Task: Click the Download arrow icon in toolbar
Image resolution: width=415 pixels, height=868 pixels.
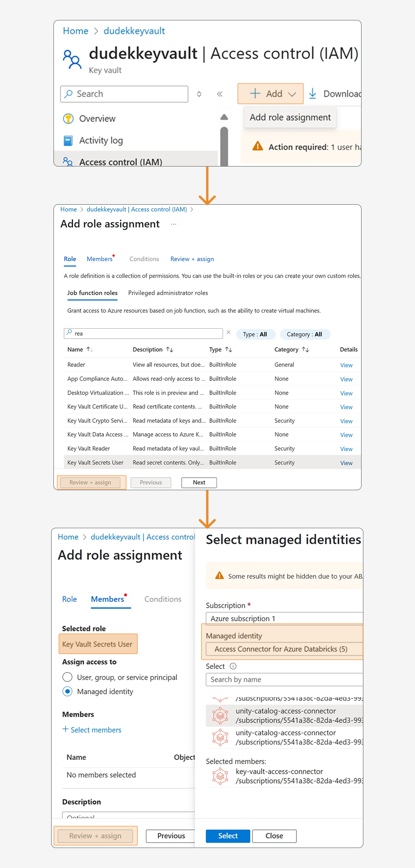Action: click(x=313, y=94)
